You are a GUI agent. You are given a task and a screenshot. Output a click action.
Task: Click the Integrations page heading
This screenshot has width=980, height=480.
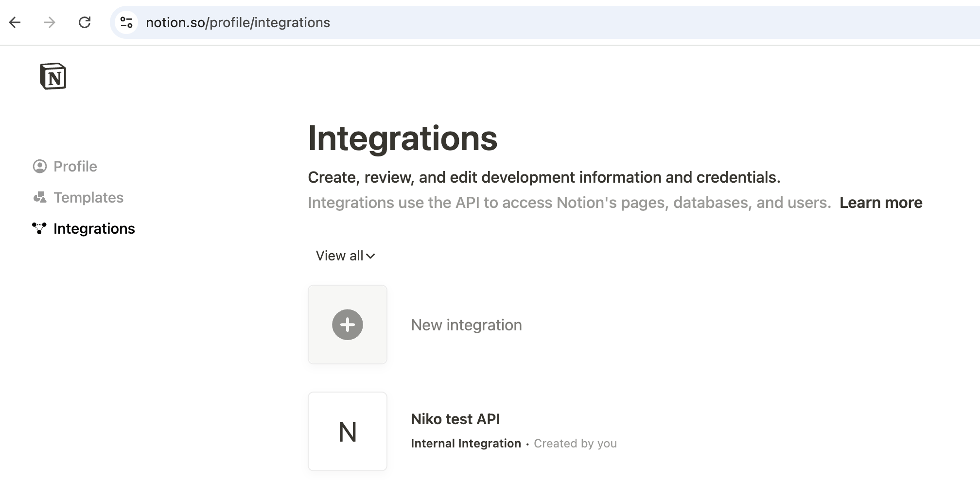pyautogui.click(x=403, y=138)
